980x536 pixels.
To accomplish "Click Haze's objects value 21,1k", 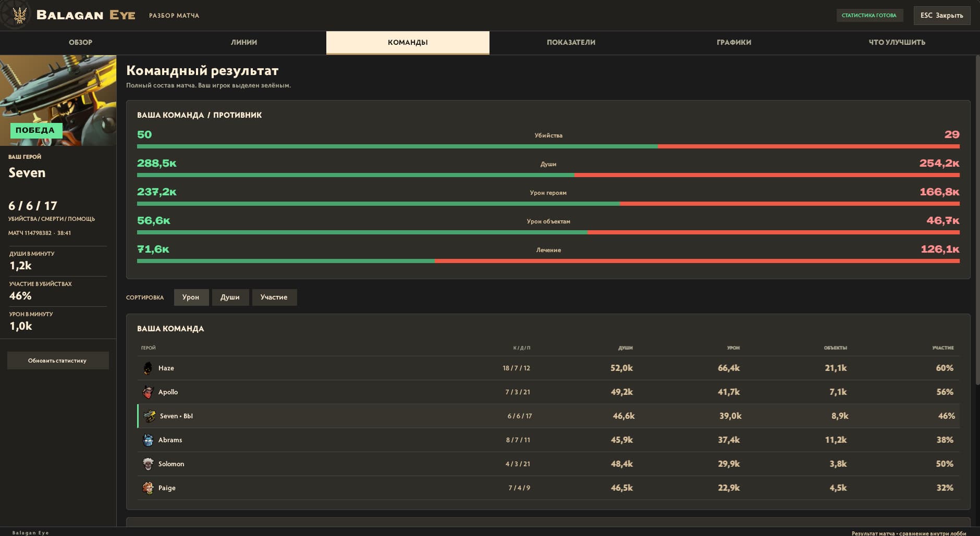I will [836, 368].
